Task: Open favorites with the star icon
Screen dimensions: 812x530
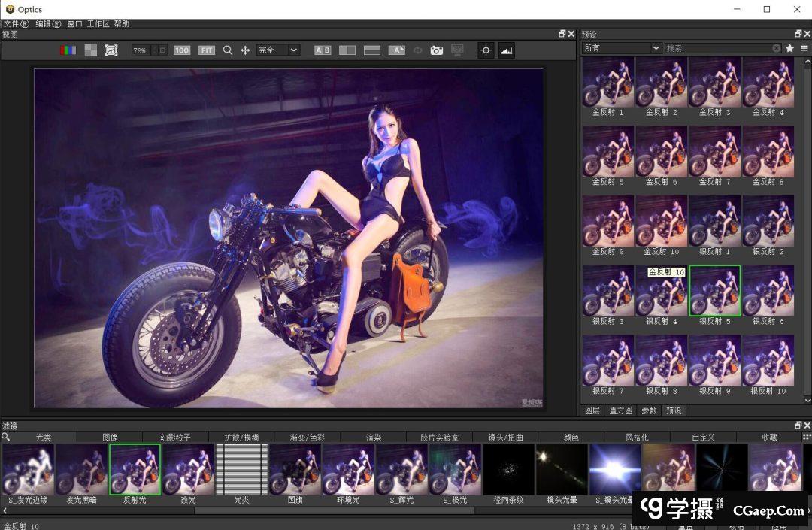Action: [790, 48]
